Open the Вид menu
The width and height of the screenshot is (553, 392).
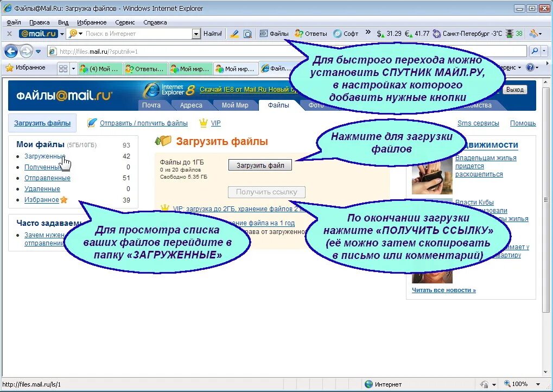point(63,22)
